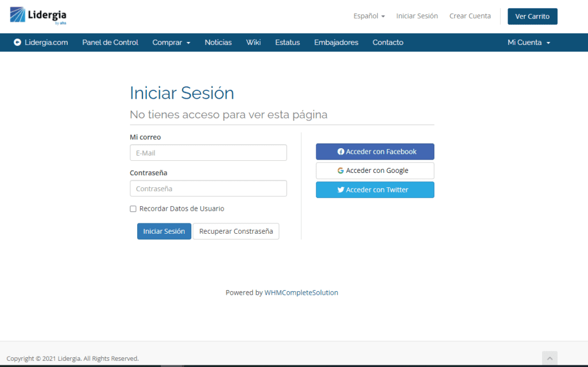Click the Mi correo label
Viewport: 588px width, 367px height.
[145, 137]
